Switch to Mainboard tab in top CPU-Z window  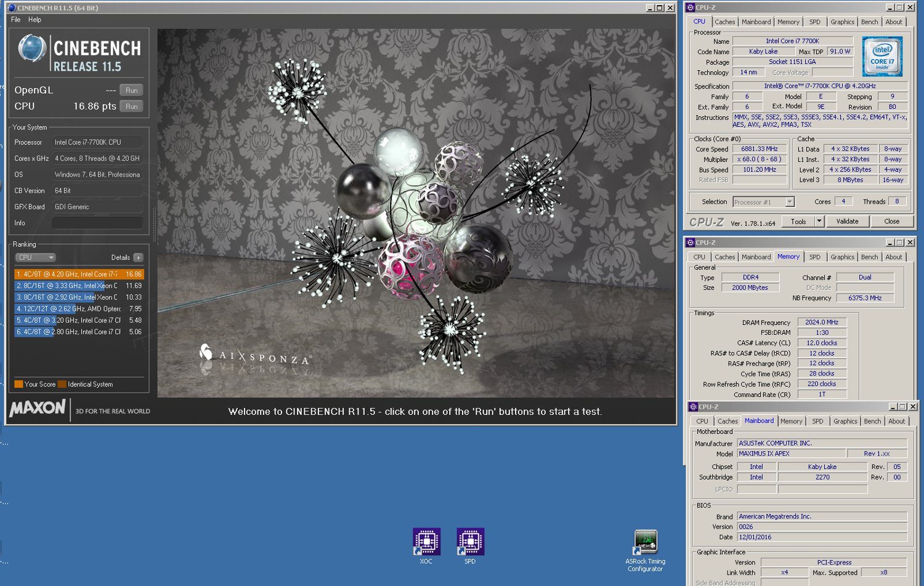pyautogui.click(x=756, y=22)
